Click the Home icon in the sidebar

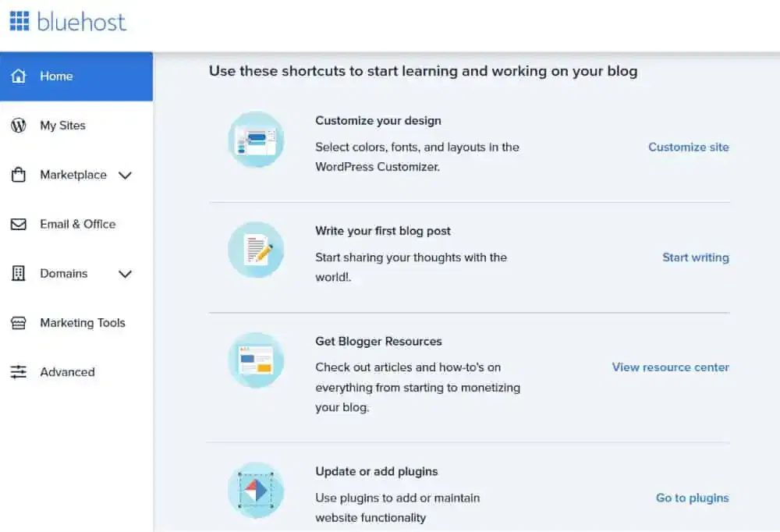click(x=18, y=76)
